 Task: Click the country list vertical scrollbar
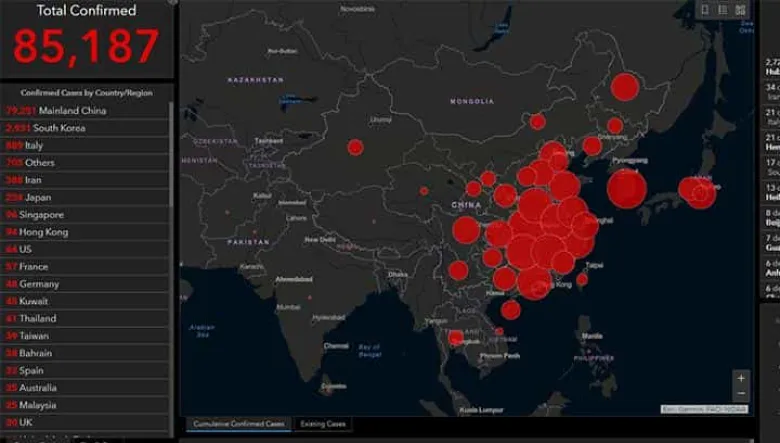pyautogui.click(x=171, y=200)
